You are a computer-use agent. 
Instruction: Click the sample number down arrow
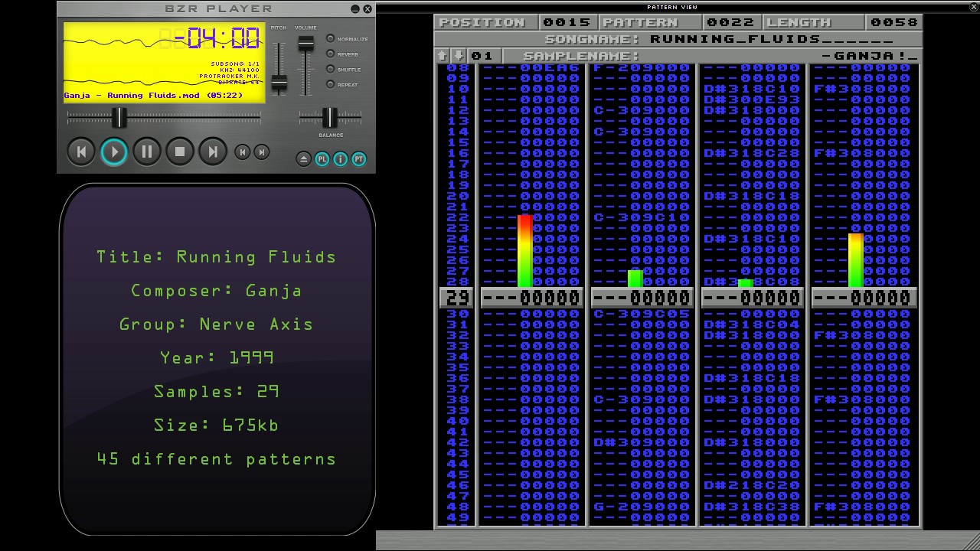[459, 56]
